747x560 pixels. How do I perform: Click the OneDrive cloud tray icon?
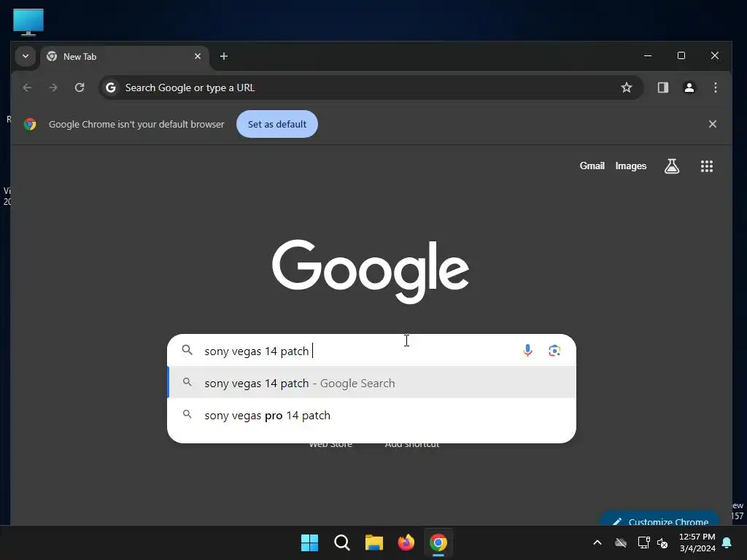pyautogui.click(x=620, y=542)
